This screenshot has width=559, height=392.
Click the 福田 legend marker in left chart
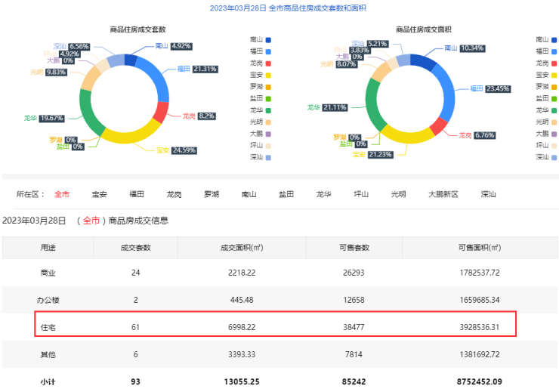point(268,51)
